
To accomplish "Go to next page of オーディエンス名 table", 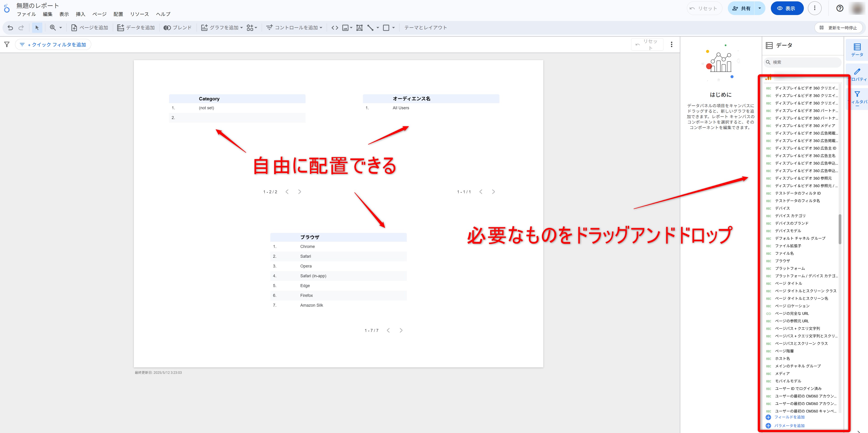I will [x=493, y=191].
